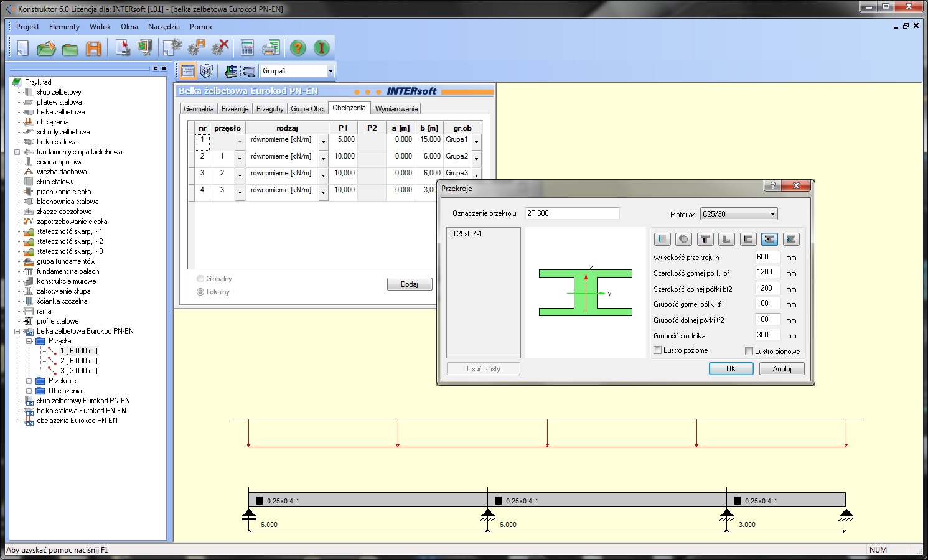Open the Projekt menu
The height and width of the screenshot is (560, 928).
[x=27, y=27]
